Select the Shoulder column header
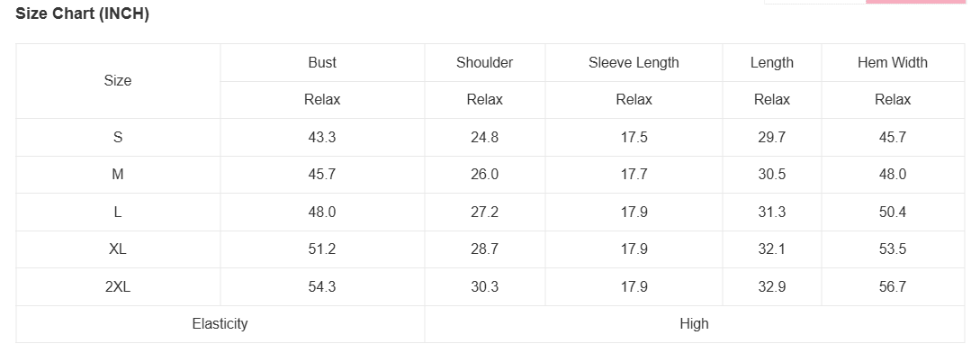This screenshot has height=344, width=980. [484, 62]
